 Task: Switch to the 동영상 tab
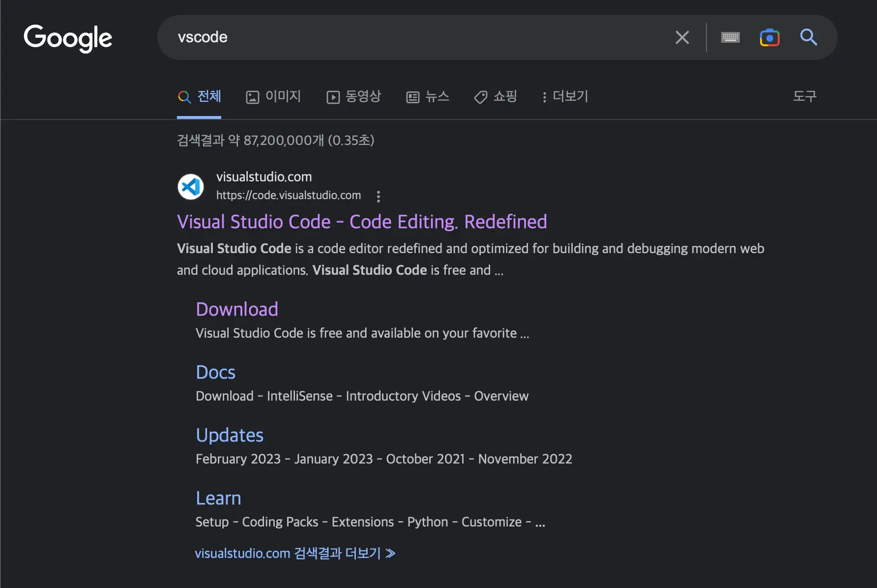[354, 96]
